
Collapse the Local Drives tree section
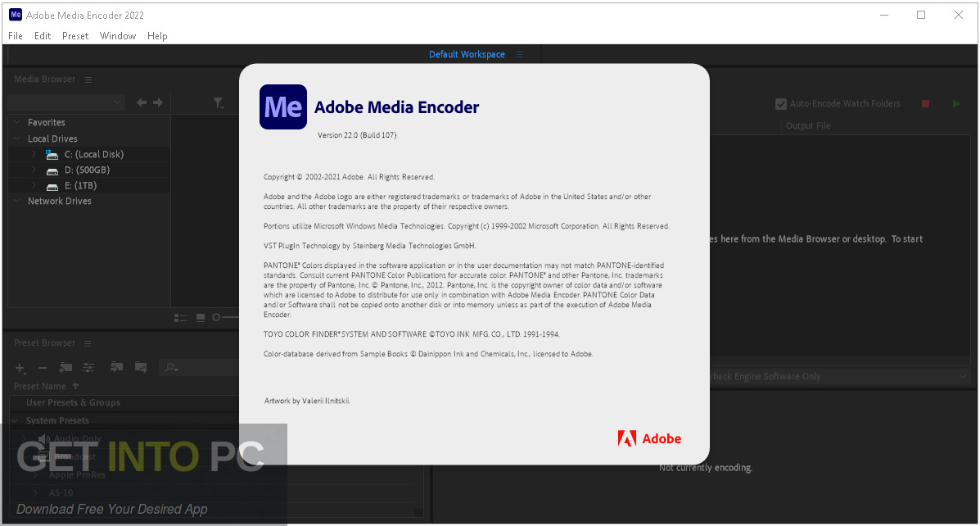[x=17, y=138]
